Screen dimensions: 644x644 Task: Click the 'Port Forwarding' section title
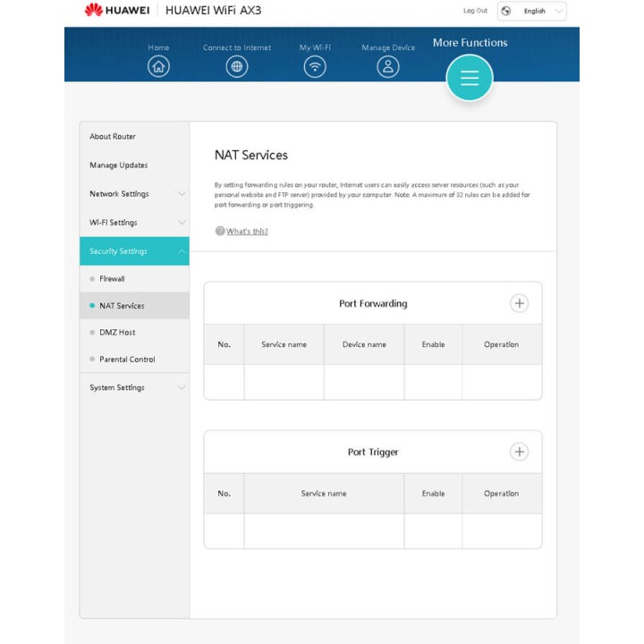point(373,303)
